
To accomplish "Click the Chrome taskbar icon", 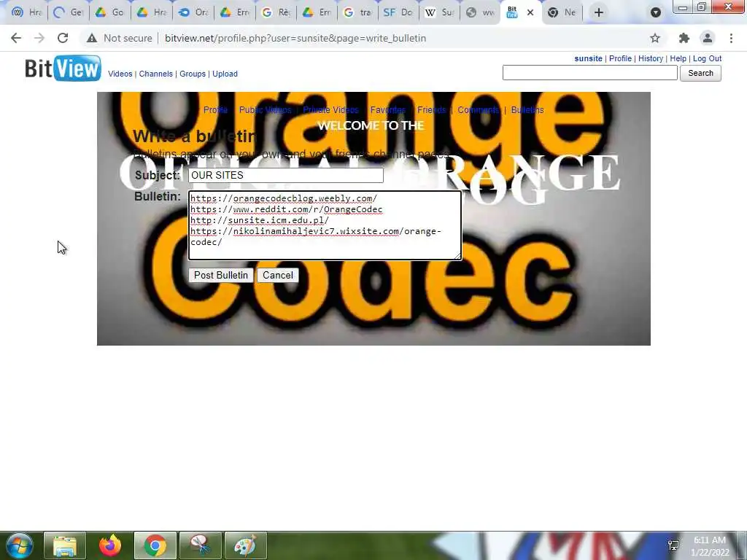I will (155, 545).
